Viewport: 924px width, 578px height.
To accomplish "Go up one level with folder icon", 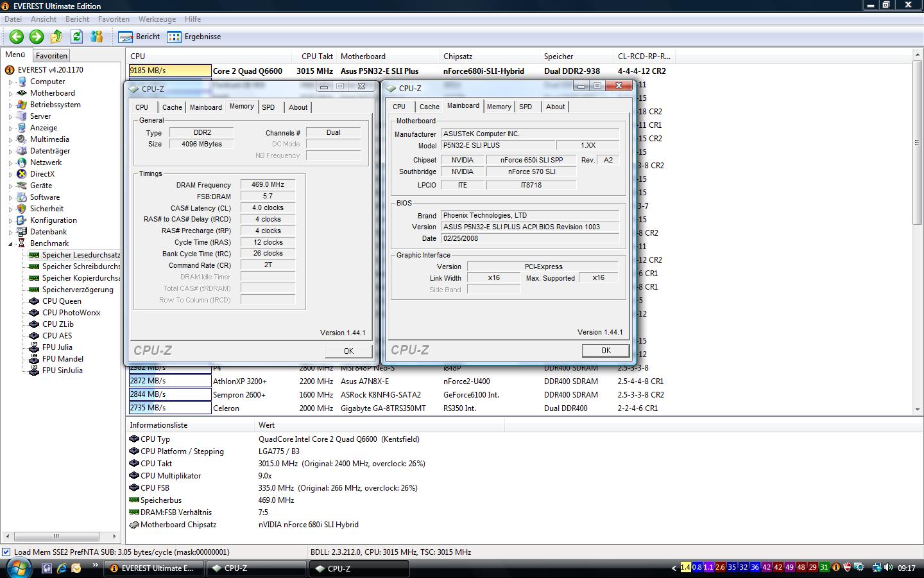I will tap(56, 37).
